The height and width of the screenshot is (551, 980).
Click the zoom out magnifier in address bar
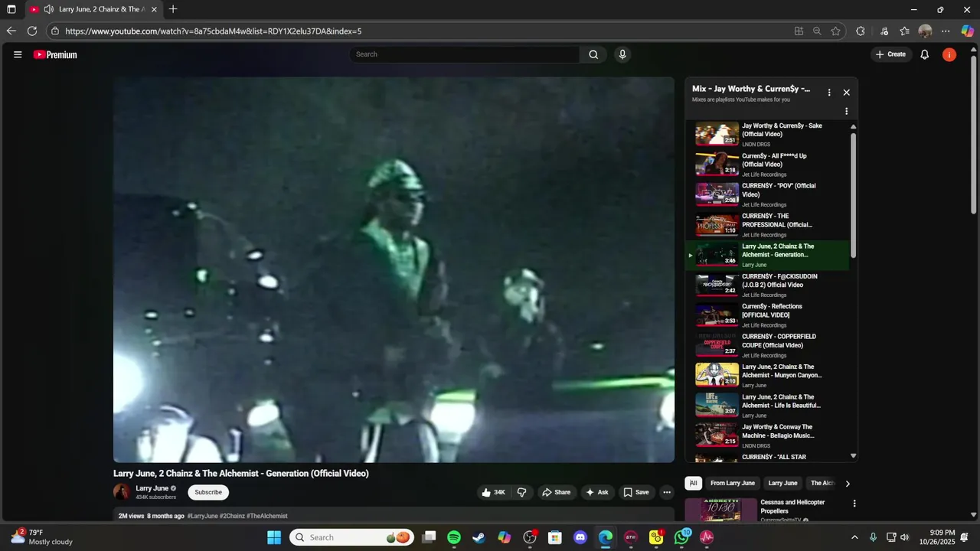tap(817, 31)
